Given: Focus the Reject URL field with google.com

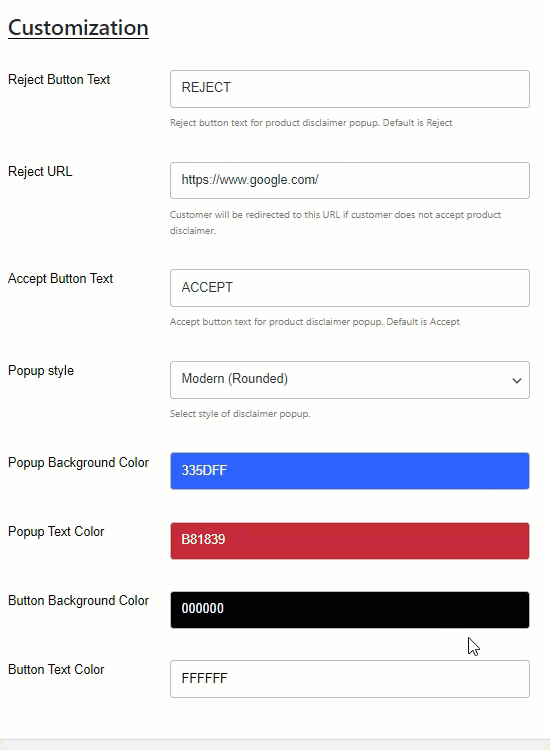Looking at the screenshot, I should click(350, 180).
